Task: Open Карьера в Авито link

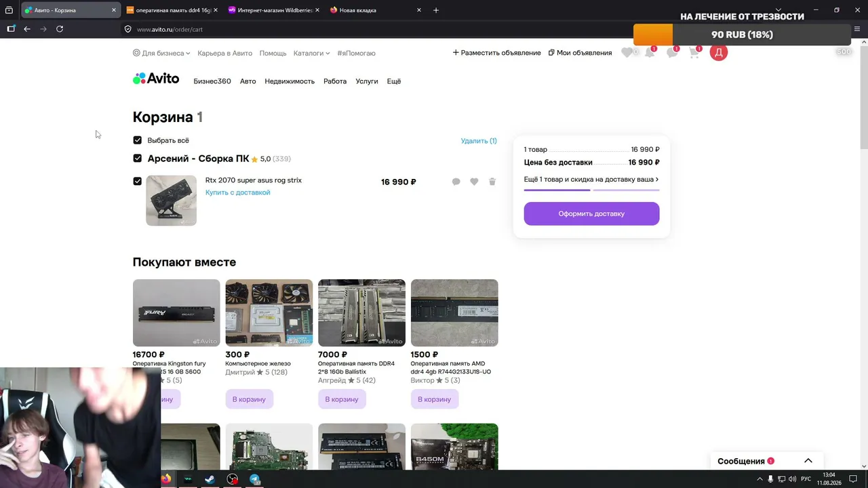Action: point(224,53)
